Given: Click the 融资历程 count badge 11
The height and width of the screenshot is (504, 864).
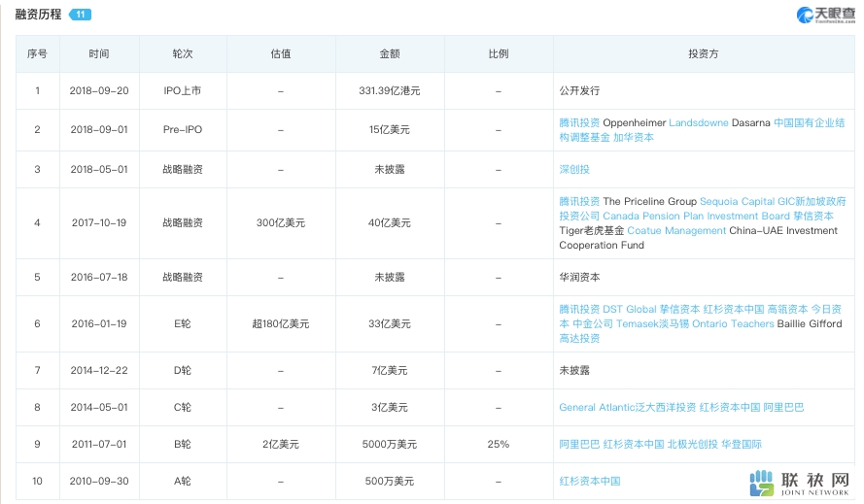Looking at the screenshot, I should tap(80, 15).
